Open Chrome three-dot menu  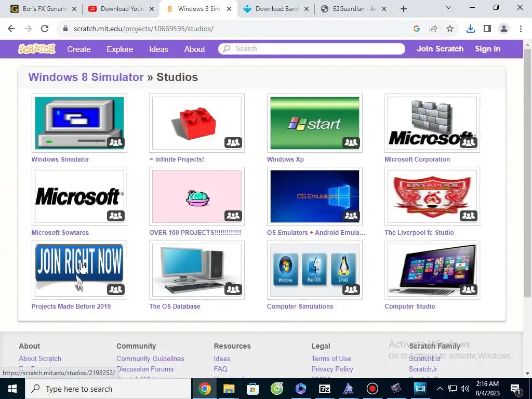[x=521, y=29]
